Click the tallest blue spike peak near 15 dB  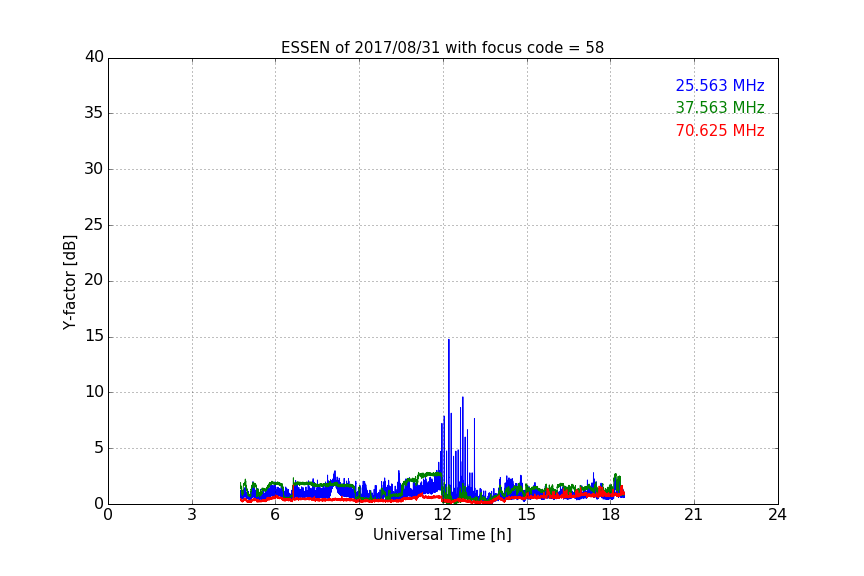[x=449, y=340]
